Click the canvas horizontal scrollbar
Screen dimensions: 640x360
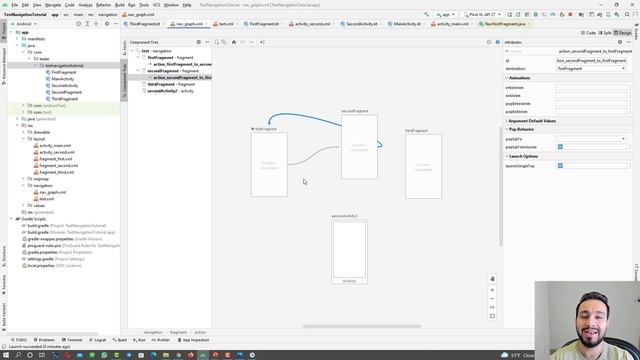click(362, 326)
